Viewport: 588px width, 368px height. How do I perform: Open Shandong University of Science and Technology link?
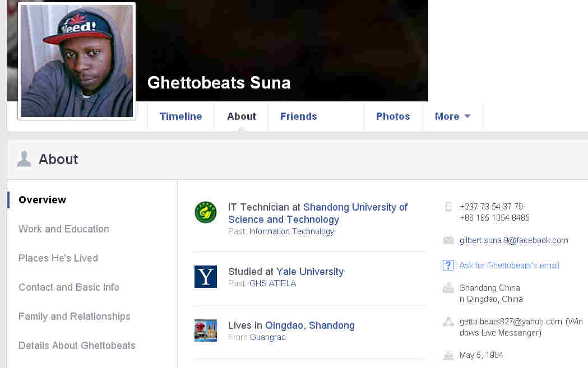tap(355, 207)
